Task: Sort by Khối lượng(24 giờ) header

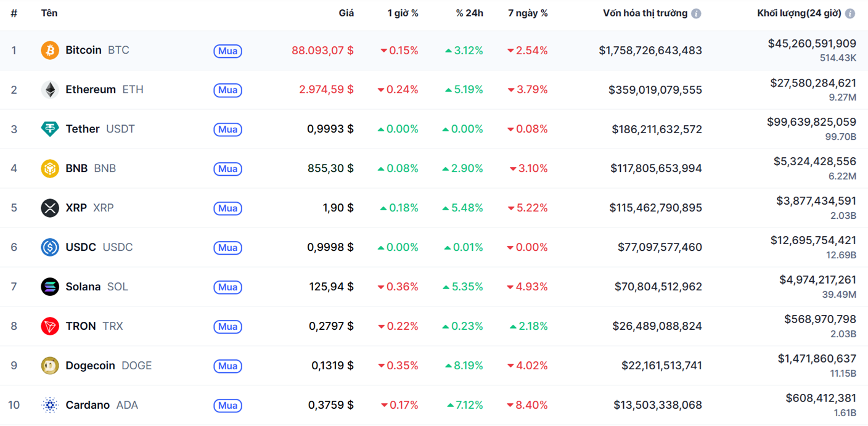Action: (x=799, y=13)
